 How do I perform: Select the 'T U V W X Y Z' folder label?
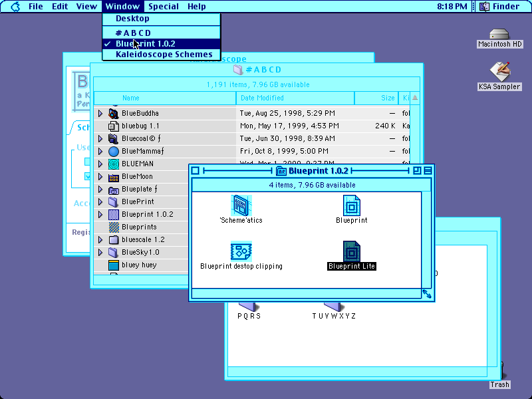tap(334, 317)
